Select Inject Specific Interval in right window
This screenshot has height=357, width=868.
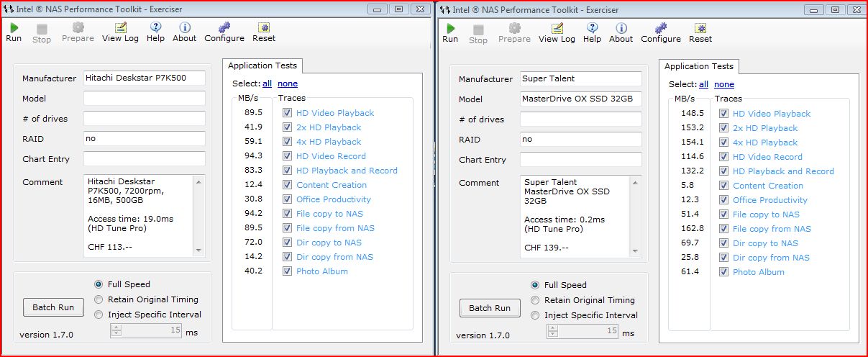535,315
